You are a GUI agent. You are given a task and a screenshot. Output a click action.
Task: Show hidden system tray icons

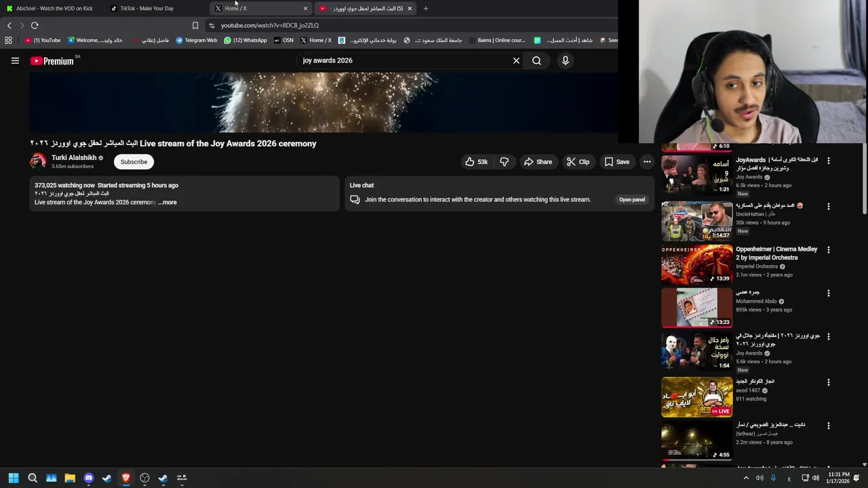pyautogui.click(x=746, y=478)
